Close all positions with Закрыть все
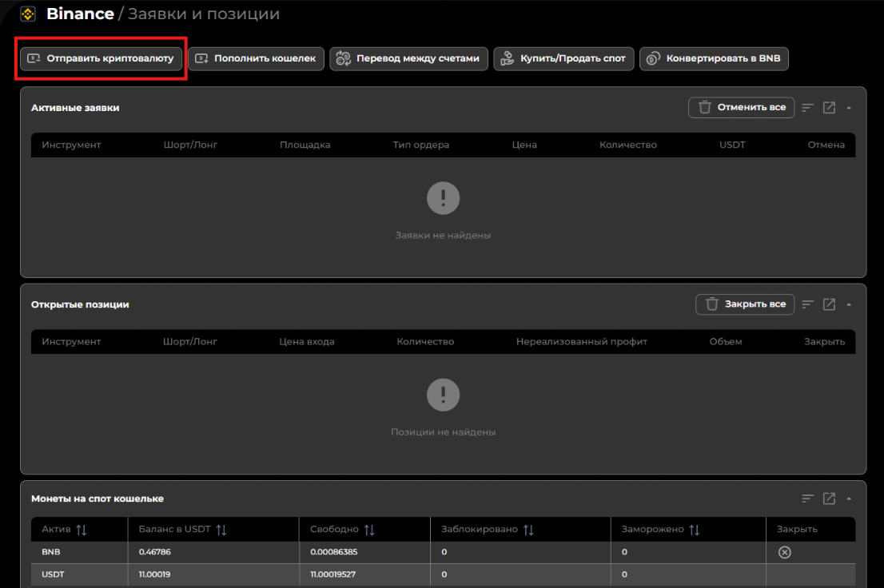Image resolution: width=884 pixels, height=588 pixels. point(744,304)
